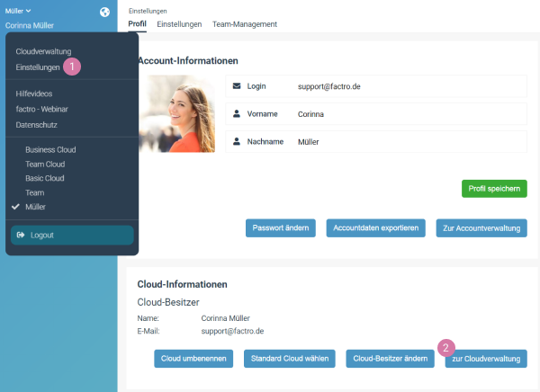Open Einstellungen from the dropdown menu
Image resolution: width=540 pixels, height=392 pixels.
coord(38,67)
